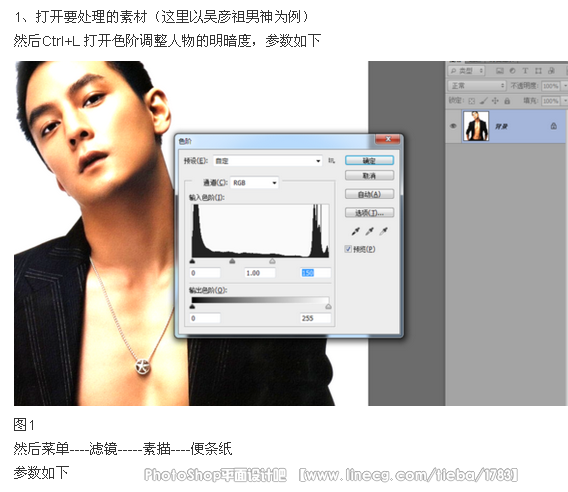Click the output black level slider
Viewport: 568px width, 492px height.
pos(192,307)
